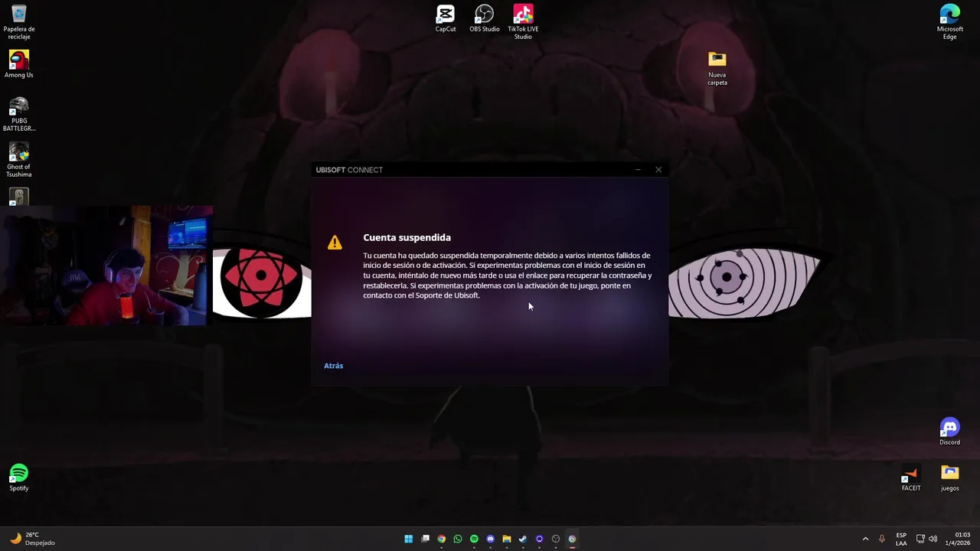The image size is (980, 551).
Task: Select the OBS Studio desktop icon
Action: [485, 18]
